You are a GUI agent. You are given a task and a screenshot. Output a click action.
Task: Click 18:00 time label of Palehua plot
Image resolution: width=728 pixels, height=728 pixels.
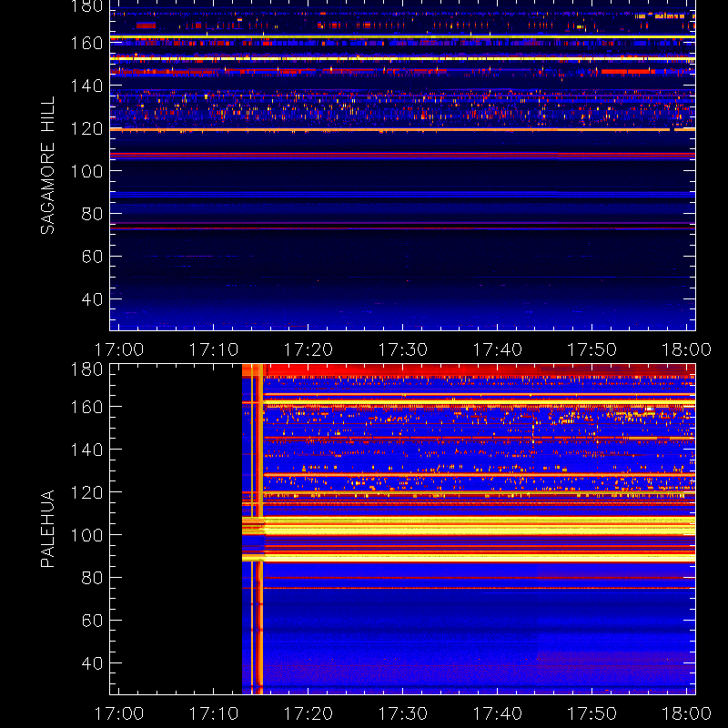tap(687, 713)
